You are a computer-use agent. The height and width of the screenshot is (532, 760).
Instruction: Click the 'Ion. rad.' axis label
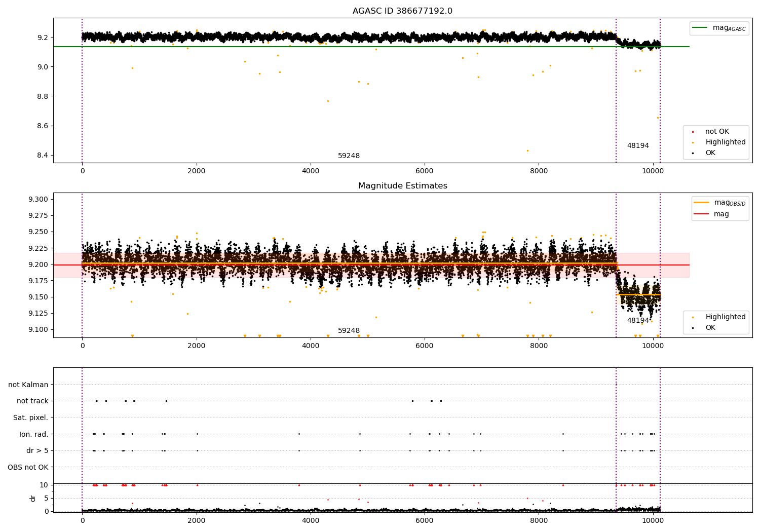[x=34, y=434]
